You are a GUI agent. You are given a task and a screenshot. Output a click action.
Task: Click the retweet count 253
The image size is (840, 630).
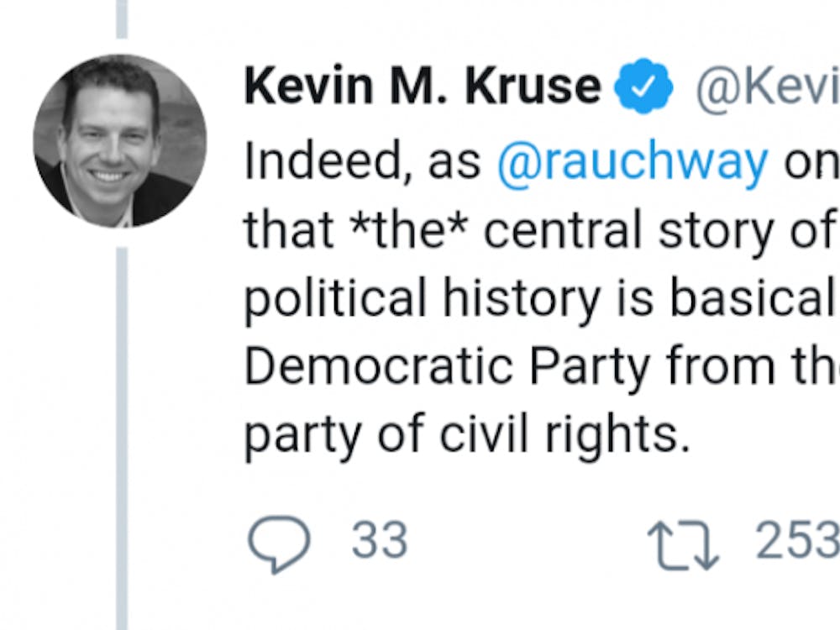click(797, 541)
